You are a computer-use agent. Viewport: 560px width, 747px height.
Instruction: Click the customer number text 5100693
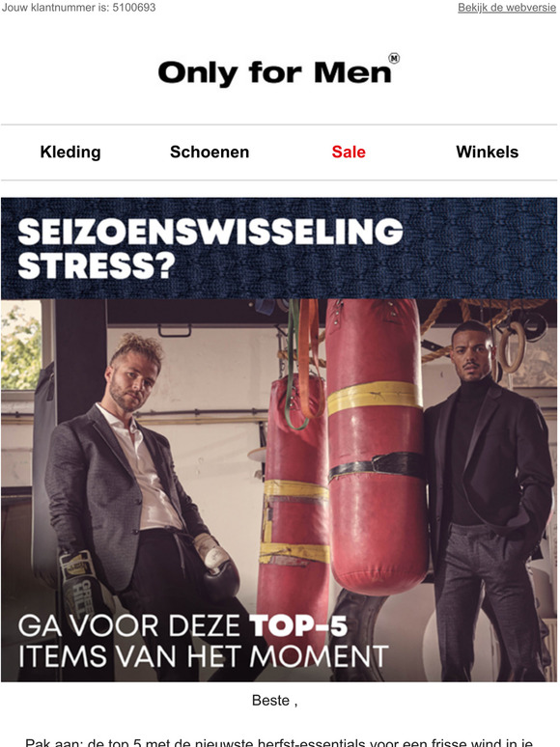[134, 8]
